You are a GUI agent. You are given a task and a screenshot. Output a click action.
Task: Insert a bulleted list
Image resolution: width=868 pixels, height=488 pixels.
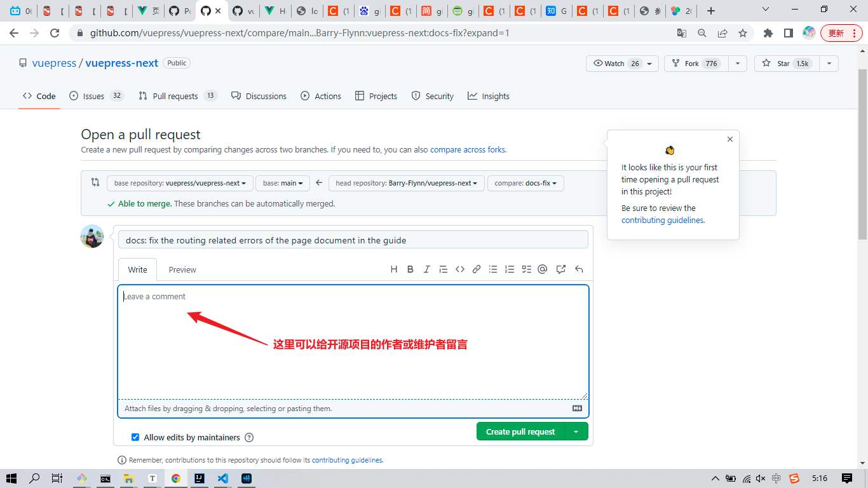493,269
